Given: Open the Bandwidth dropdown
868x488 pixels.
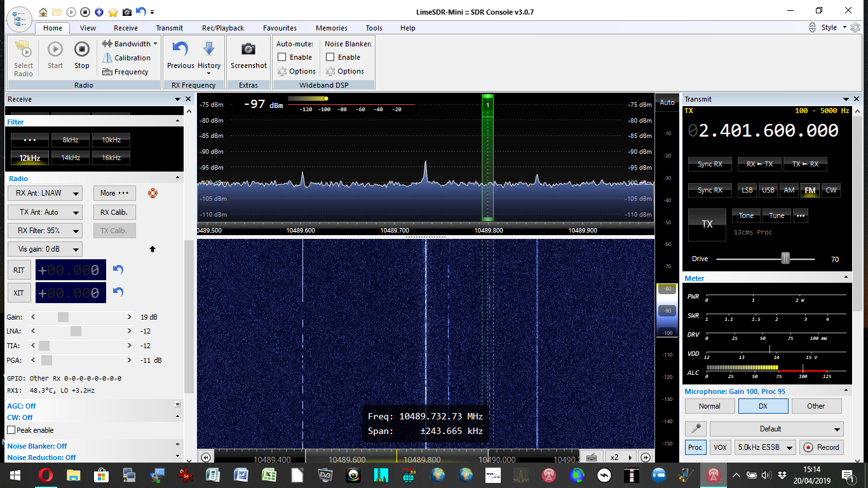Looking at the screenshot, I should click(130, 44).
